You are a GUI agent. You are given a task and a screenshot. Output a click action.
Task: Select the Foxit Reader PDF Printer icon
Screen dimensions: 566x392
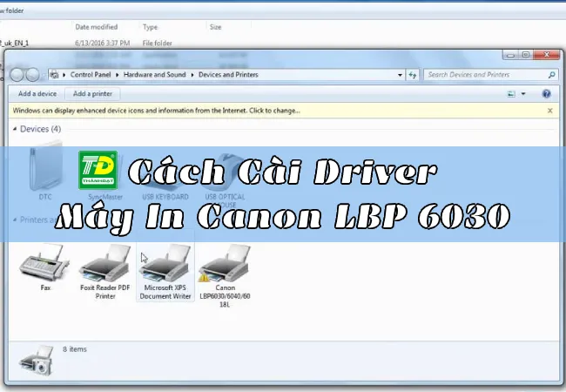(105, 272)
